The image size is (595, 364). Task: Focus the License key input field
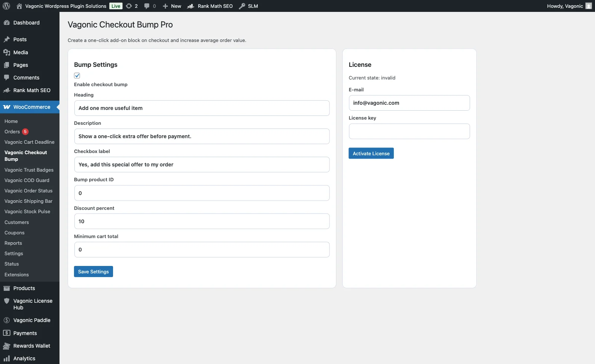coord(409,131)
